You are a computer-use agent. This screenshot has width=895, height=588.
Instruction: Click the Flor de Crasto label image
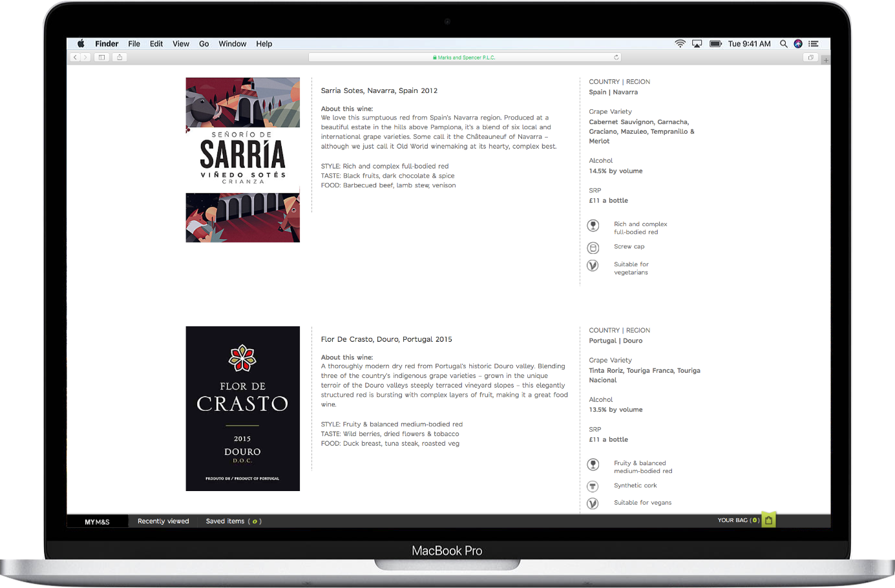point(243,408)
